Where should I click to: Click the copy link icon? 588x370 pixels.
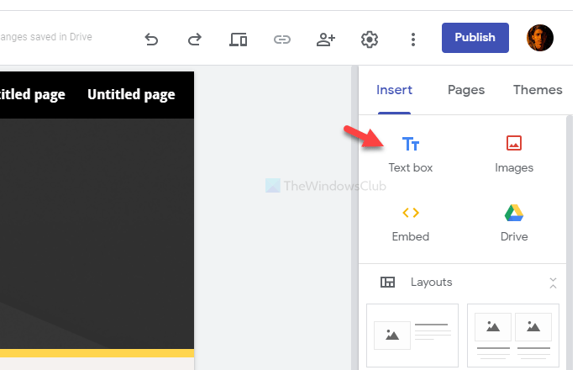[282, 39]
